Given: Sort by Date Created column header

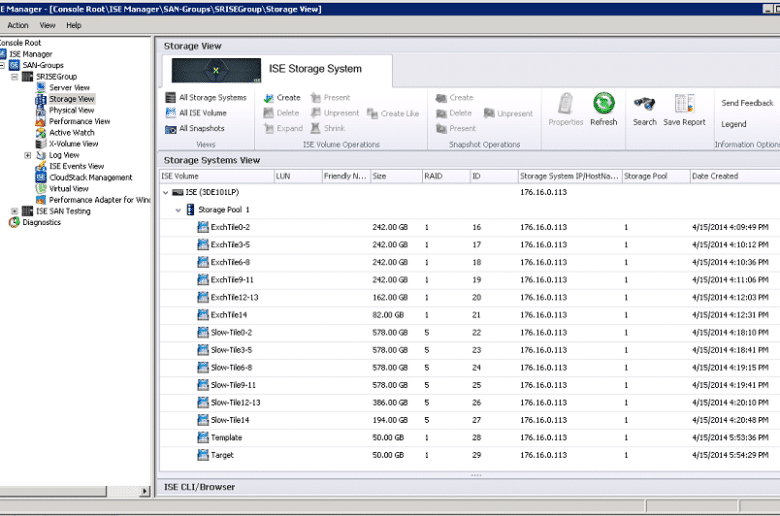Looking at the screenshot, I should tap(735, 176).
